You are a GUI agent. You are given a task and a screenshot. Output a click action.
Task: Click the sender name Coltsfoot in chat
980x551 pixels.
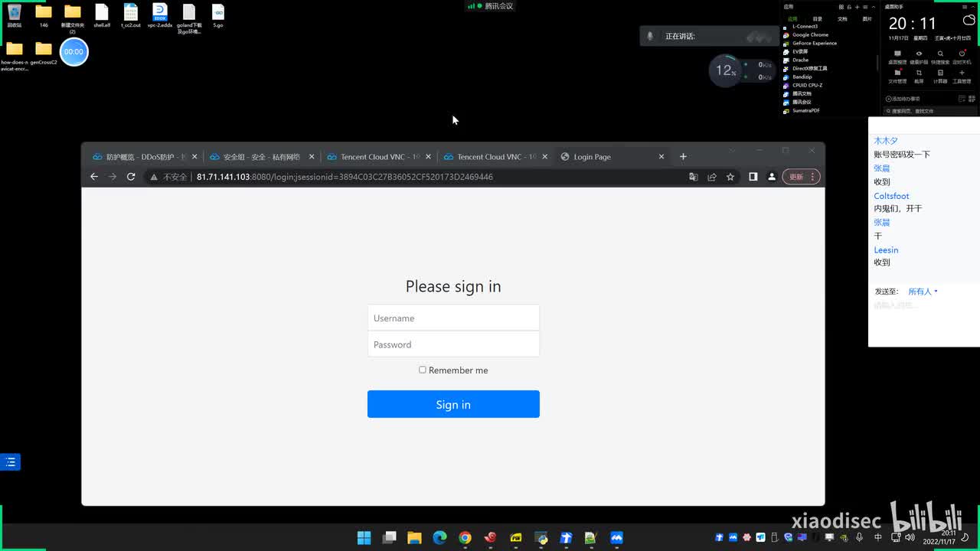click(x=891, y=196)
